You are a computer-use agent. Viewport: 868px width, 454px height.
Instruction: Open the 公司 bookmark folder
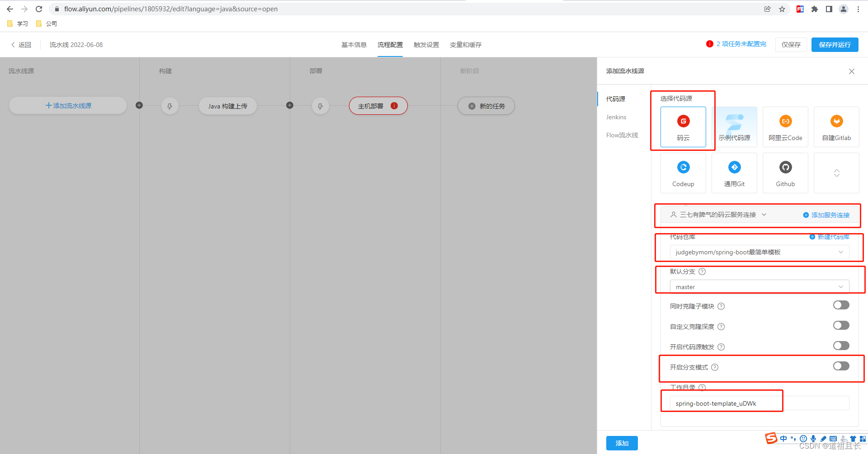47,23
